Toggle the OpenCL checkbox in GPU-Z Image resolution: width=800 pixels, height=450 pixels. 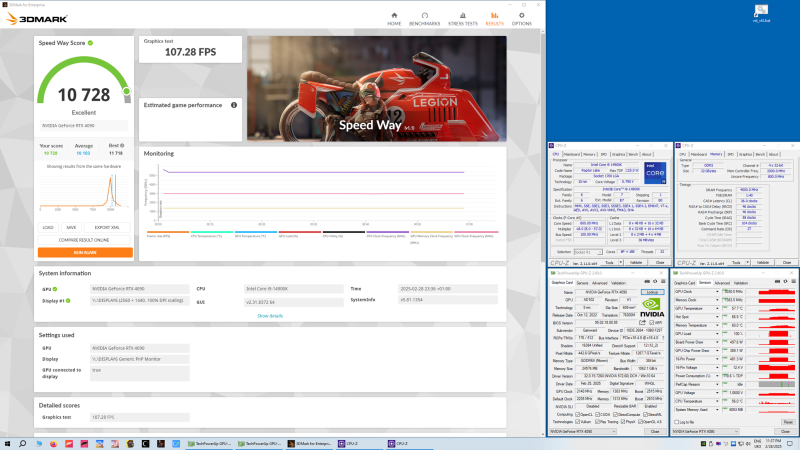pyautogui.click(x=578, y=414)
